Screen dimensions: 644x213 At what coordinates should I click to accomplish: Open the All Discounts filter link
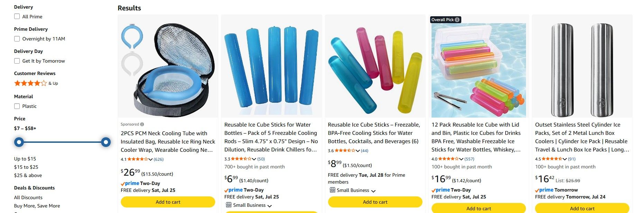pos(28,197)
